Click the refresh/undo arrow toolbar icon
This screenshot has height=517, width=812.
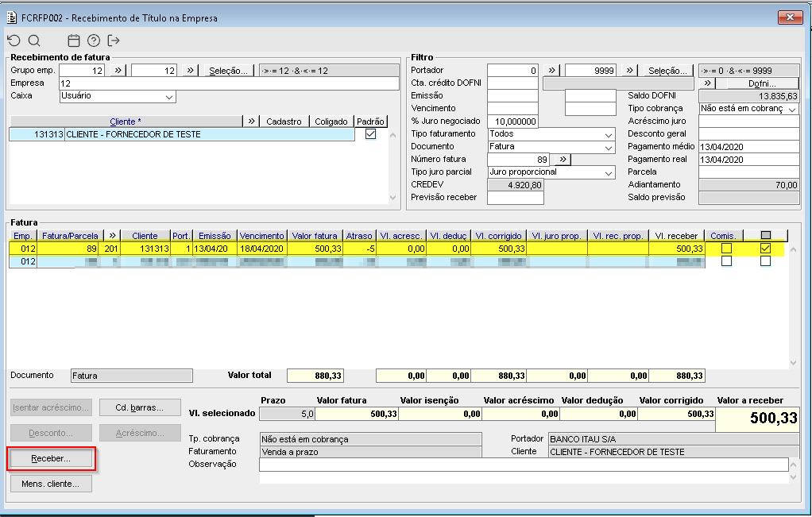click(x=14, y=41)
